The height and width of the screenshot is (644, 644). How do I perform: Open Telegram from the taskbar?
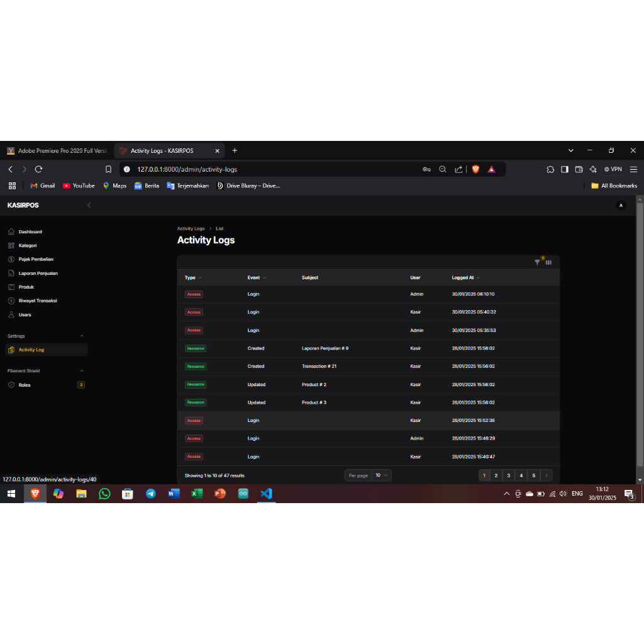[x=151, y=494]
